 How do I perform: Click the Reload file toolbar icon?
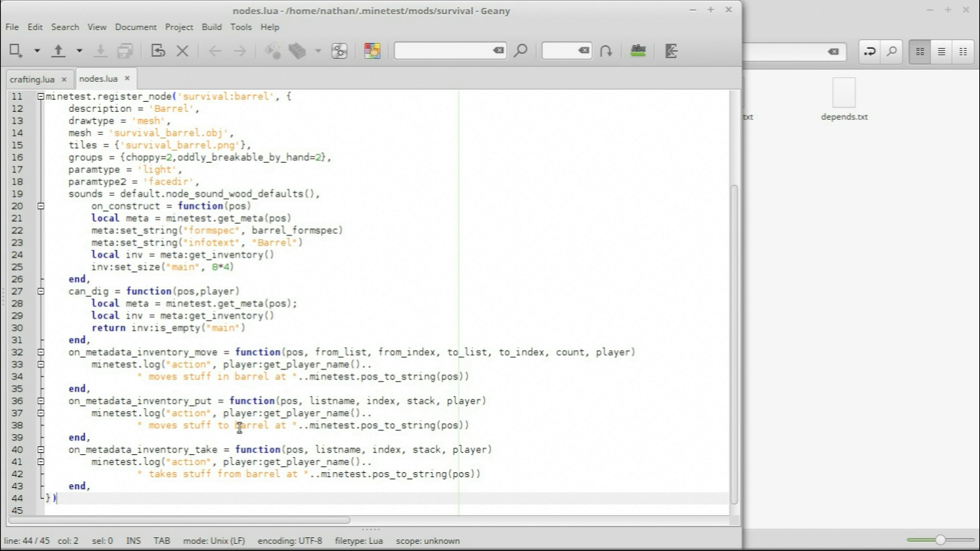[x=158, y=51]
